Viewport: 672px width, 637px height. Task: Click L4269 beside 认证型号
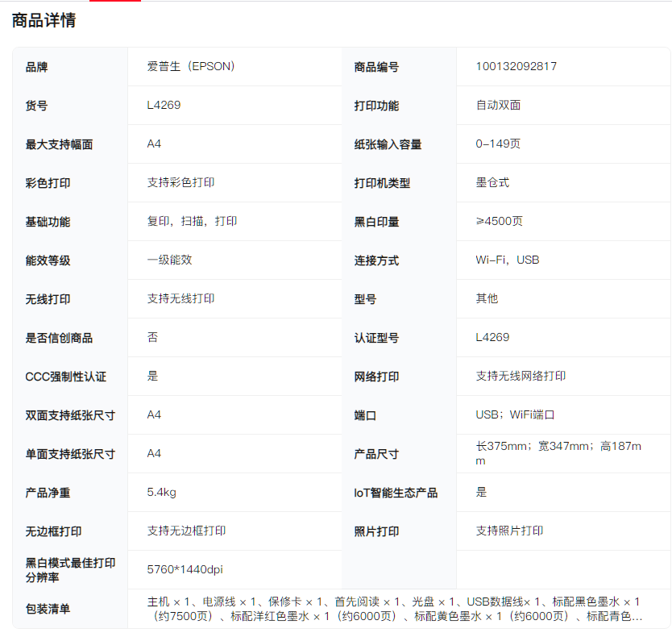[492, 337]
